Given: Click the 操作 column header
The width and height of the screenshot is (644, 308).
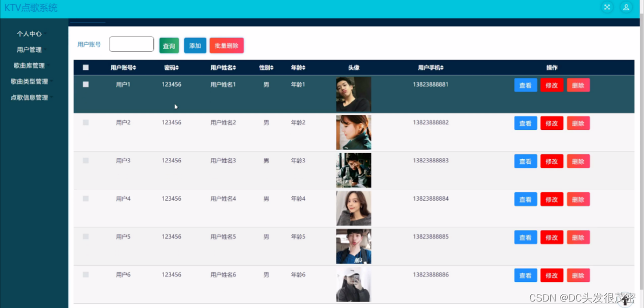Looking at the screenshot, I should click(551, 68).
